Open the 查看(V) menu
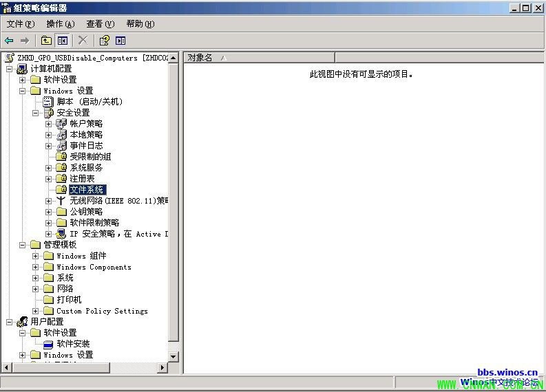The height and width of the screenshot is (392, 546). tap(100, 24)
